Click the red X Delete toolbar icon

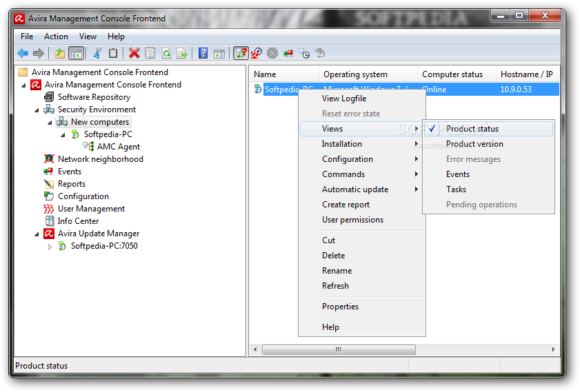coord(134,53)
